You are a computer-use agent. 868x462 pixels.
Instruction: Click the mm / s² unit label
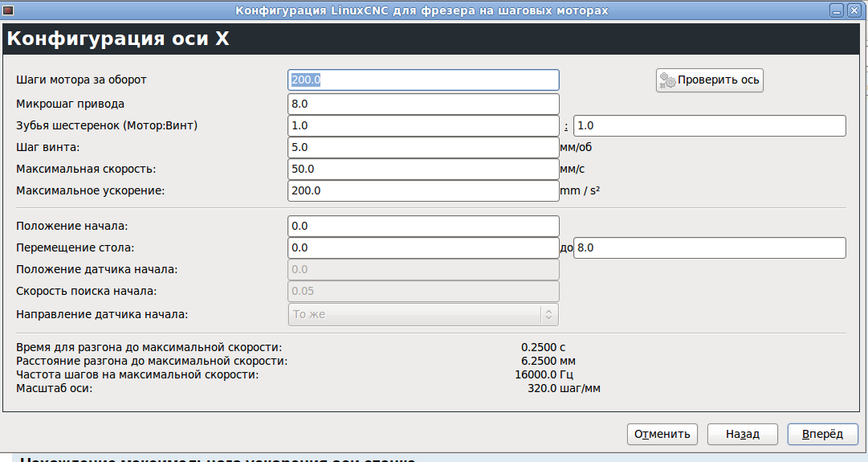580,190
